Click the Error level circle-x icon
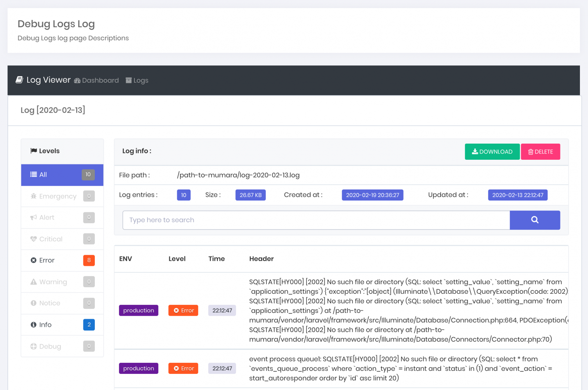Viewport: 588px width, 390px height. click(33, 260)
